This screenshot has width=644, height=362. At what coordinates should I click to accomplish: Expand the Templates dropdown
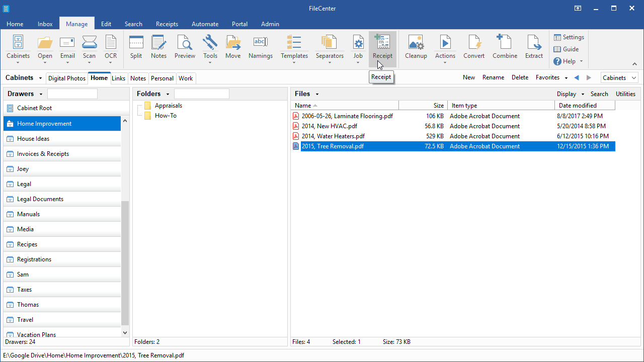pos(294,62)
